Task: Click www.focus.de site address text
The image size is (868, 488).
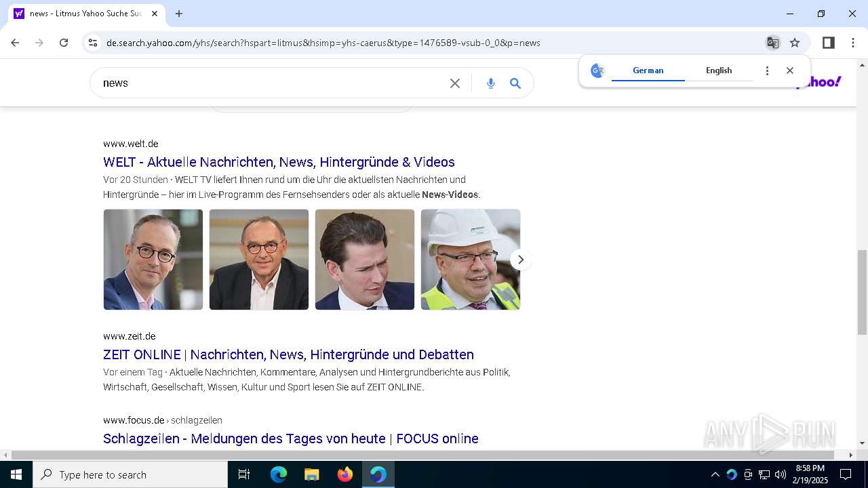Action: [134, 420]
